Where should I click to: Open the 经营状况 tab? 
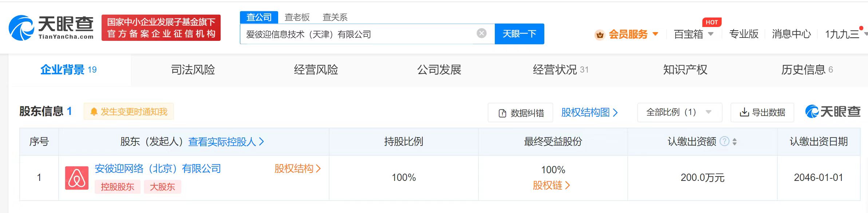[561, 70]
